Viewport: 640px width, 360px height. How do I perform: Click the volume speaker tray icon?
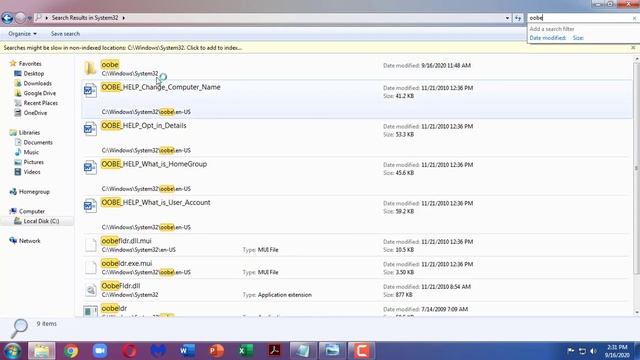pyautogui.click(x=593, y=351)
